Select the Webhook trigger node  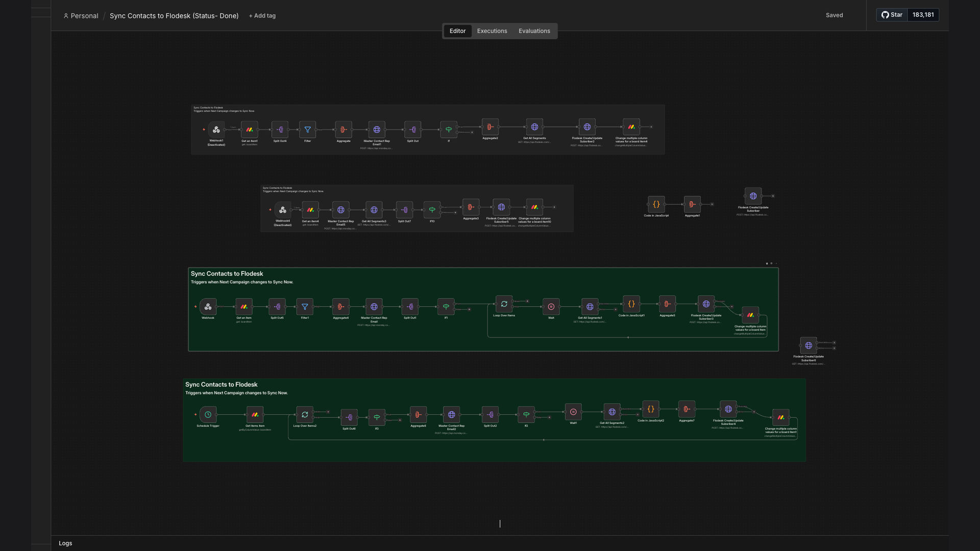pyautogui.click(x=208, y=307)
